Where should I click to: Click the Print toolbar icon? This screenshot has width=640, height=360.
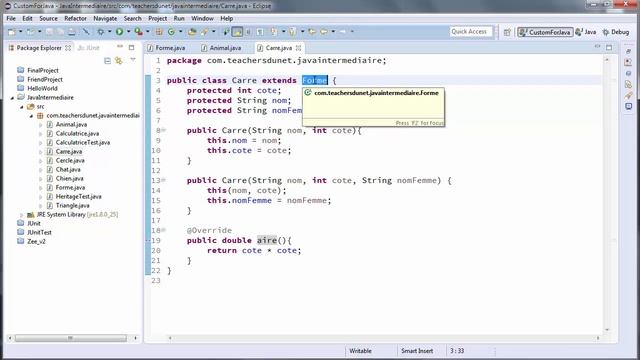[x=72, y=32]
